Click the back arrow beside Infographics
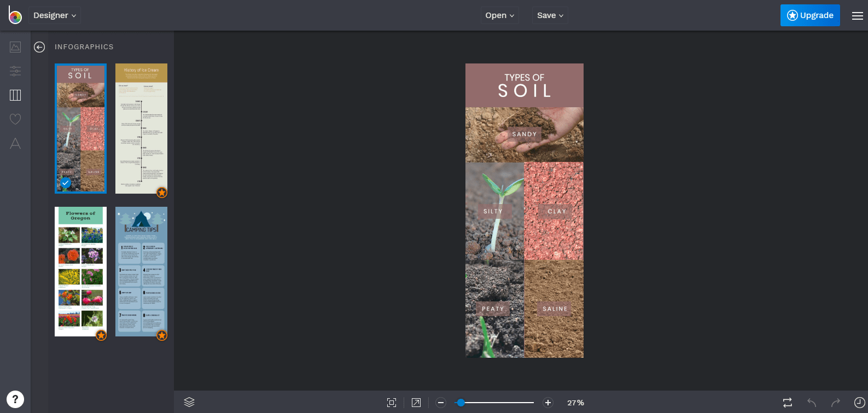 (39, 47)
